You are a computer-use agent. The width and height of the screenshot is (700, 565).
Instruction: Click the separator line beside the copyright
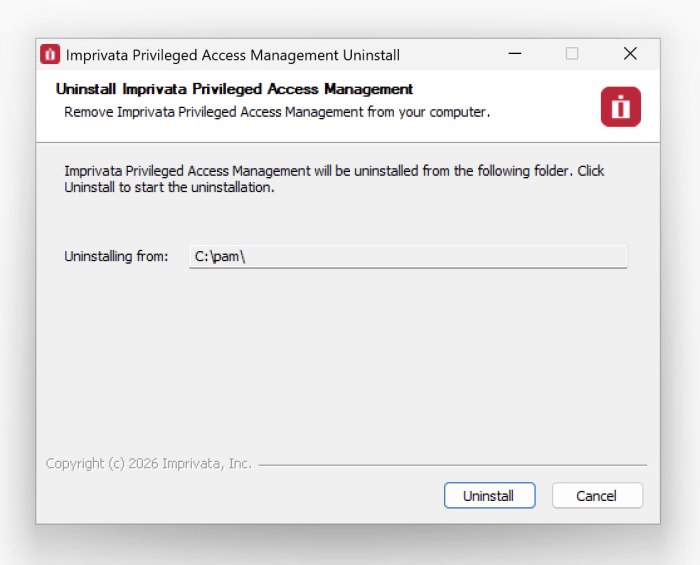[x=450, y=465]
